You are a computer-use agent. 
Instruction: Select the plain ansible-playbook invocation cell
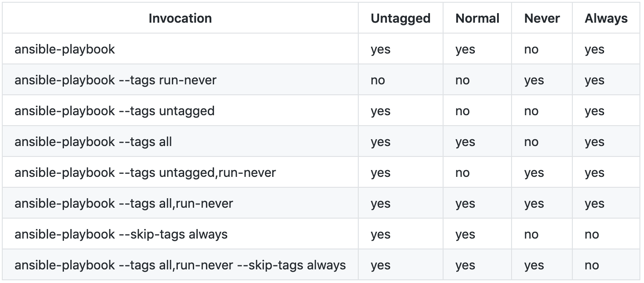point(180,49)
